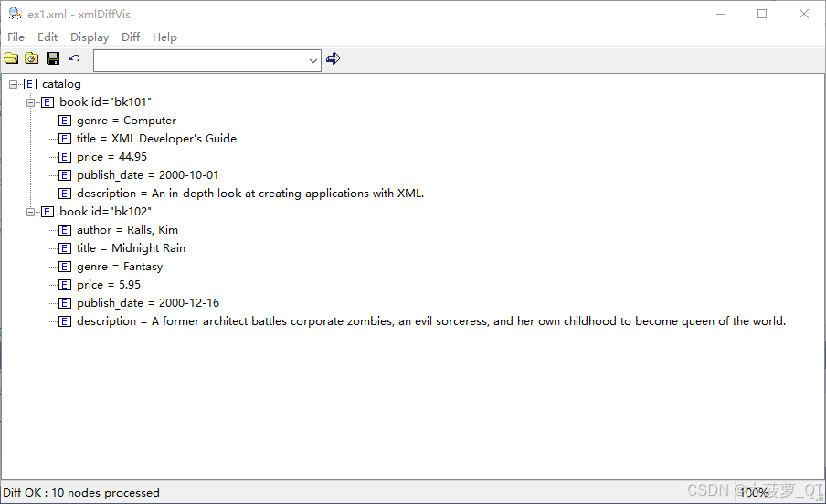Click the element icon beside genre Computer
826x504 pixels.
[x=65, y=121]
